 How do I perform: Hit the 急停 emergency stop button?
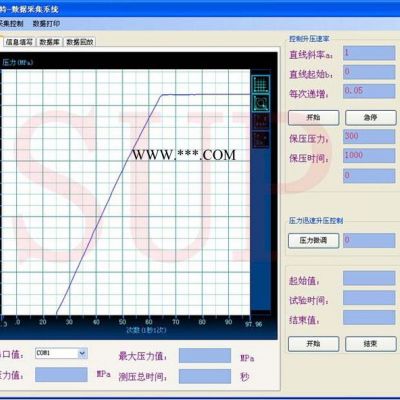370,117
